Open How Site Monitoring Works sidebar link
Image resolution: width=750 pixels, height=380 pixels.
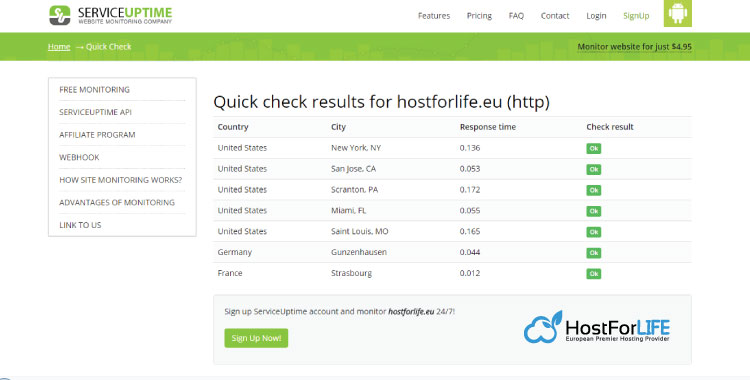tap(121, 180)
